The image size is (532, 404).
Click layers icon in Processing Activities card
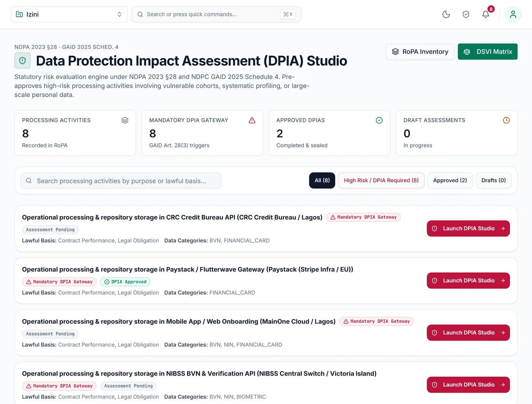125,120
